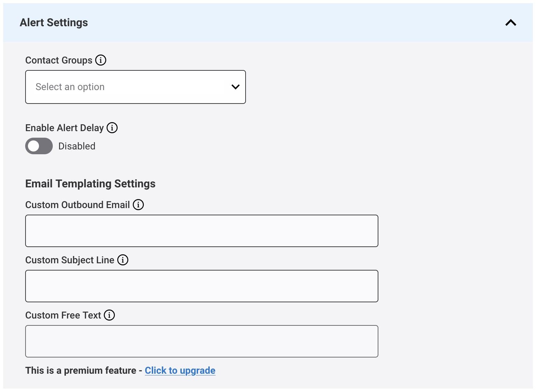536x392 pixels.
Task: Click the 'Custom Outbound Email' label
Action: pos(78,205)
